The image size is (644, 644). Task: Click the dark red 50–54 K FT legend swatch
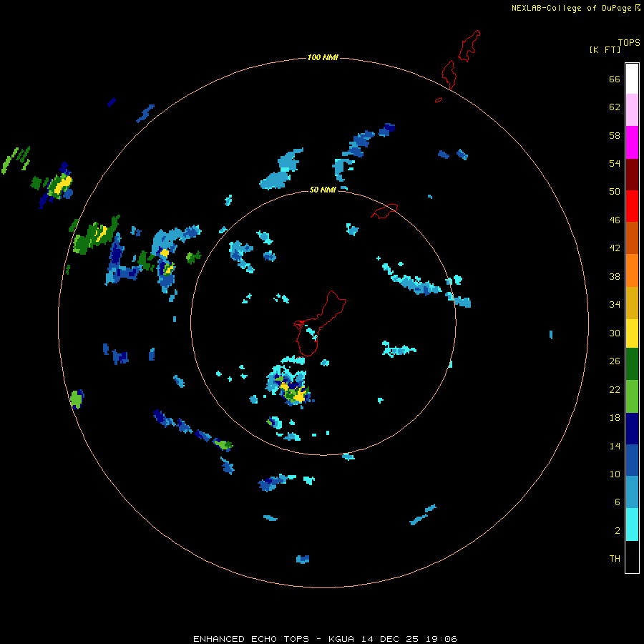632,174
